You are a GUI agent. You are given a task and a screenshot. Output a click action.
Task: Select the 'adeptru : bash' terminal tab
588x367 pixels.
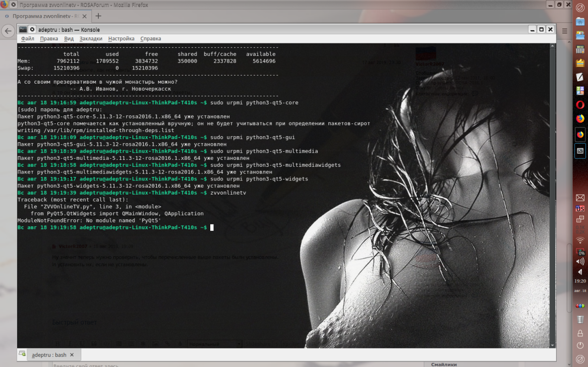48,355
